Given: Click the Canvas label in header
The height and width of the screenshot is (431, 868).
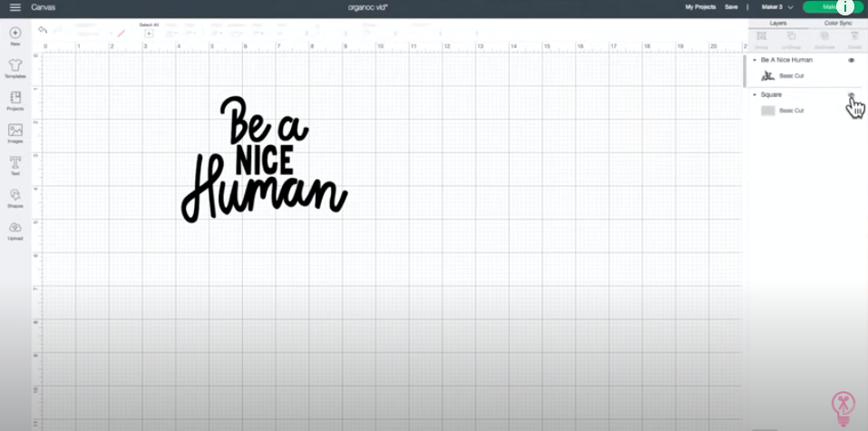Looking at the screenshot, I should click(x=43, y=7).
